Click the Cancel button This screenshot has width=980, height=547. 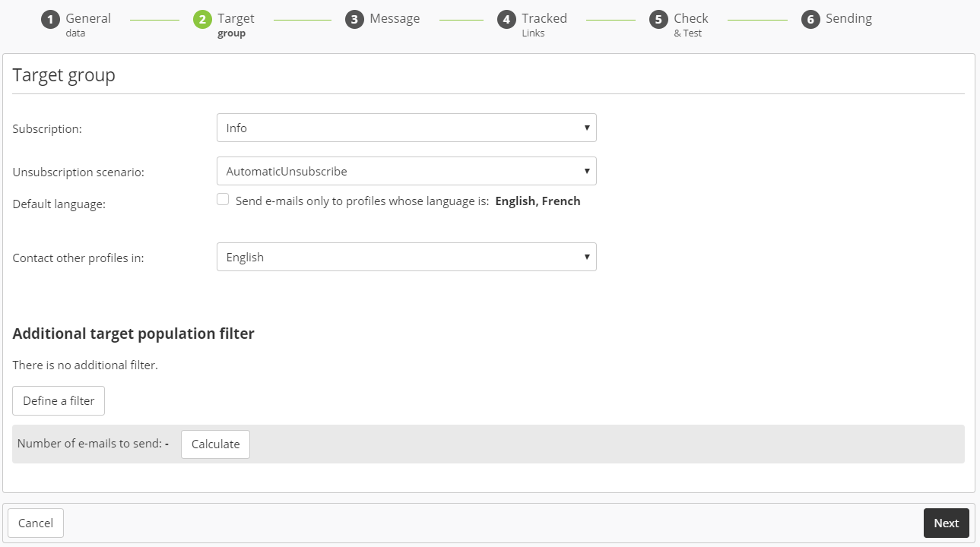[x=36, y=523]
